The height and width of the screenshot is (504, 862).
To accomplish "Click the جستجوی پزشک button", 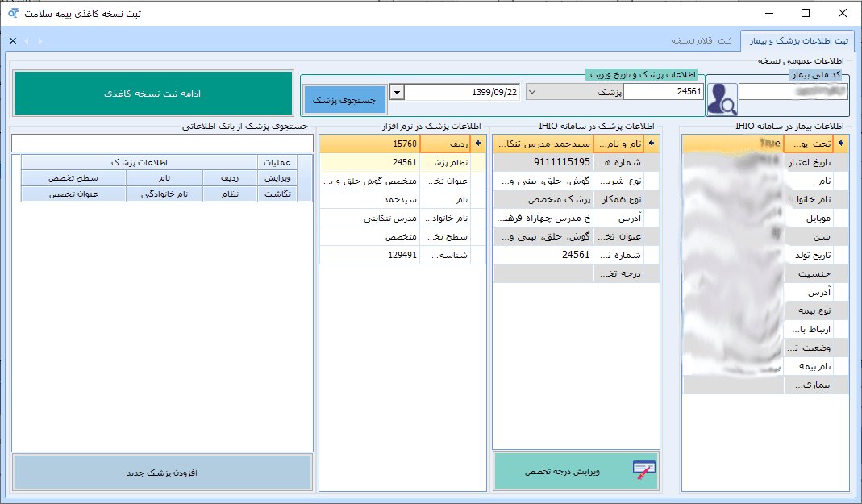I will (344, 100).
